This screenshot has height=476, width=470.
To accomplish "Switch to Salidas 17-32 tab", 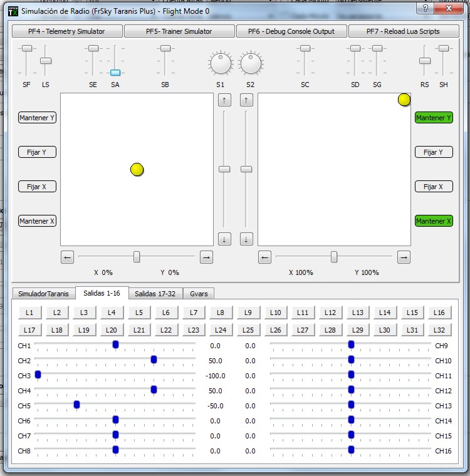I will point(155,294).
